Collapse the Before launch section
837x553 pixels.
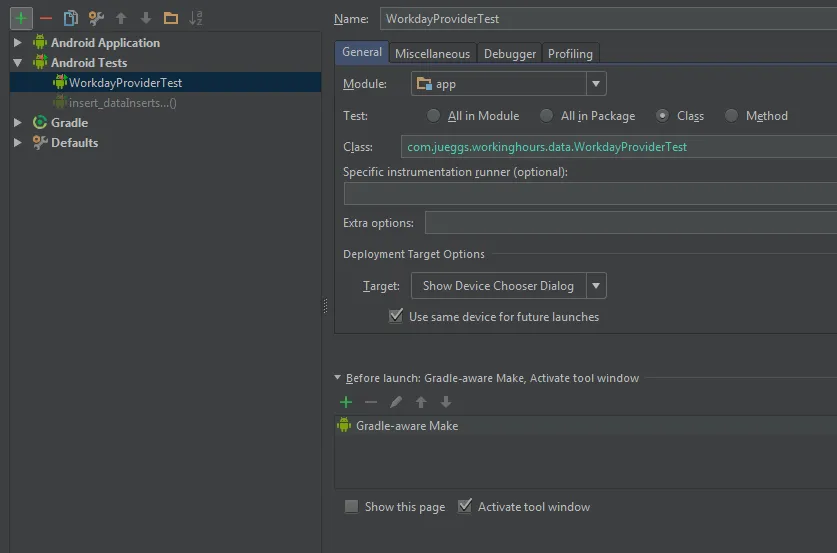click(337, 377)
